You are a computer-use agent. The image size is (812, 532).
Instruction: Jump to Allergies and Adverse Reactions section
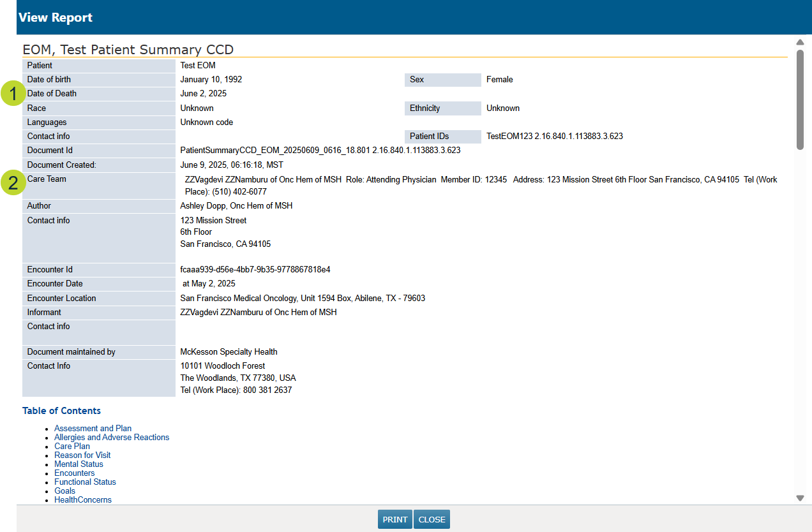click(112, 438)
